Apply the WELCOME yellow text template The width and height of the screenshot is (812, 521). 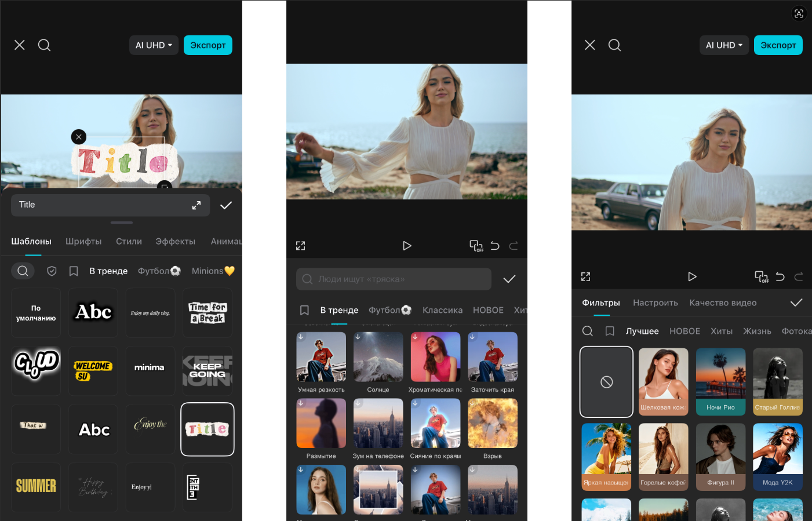pyautogui.click(x=93, y=371)
